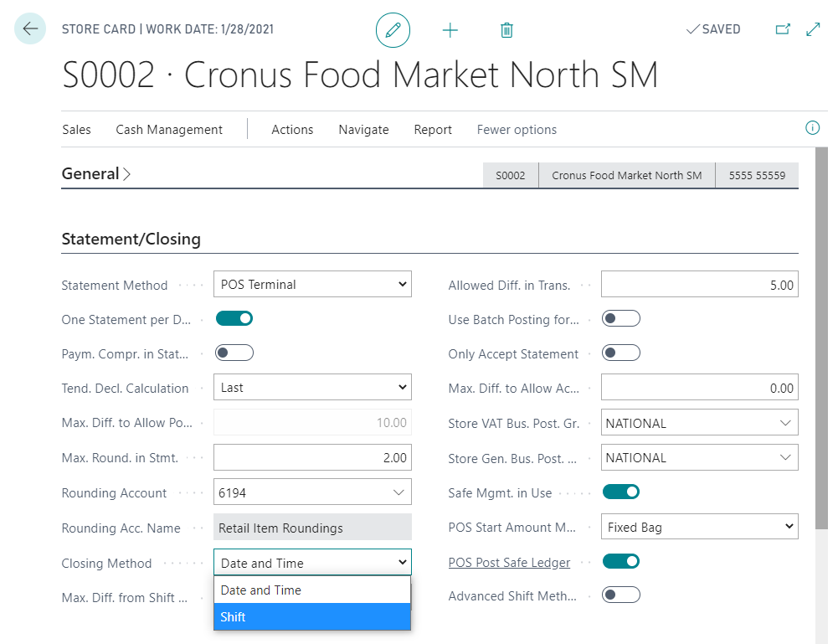Click the expand to full screen icon
The height and width of the screenshot is (644, 838).
[813, 29]
